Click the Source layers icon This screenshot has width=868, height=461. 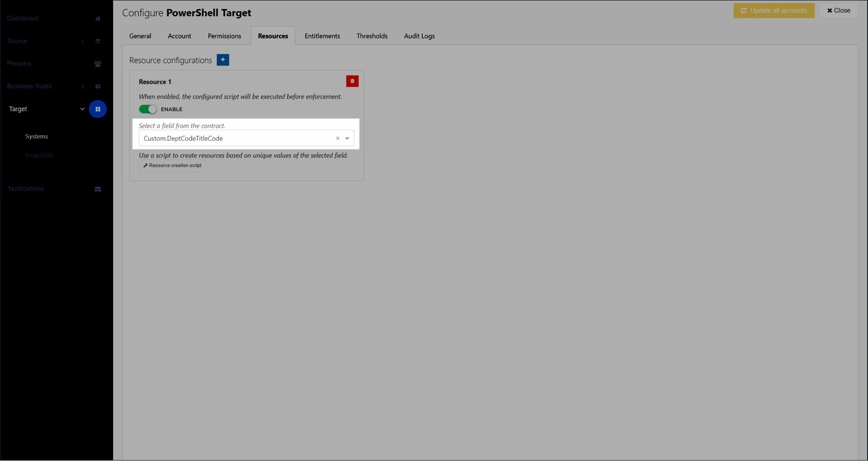98,41
